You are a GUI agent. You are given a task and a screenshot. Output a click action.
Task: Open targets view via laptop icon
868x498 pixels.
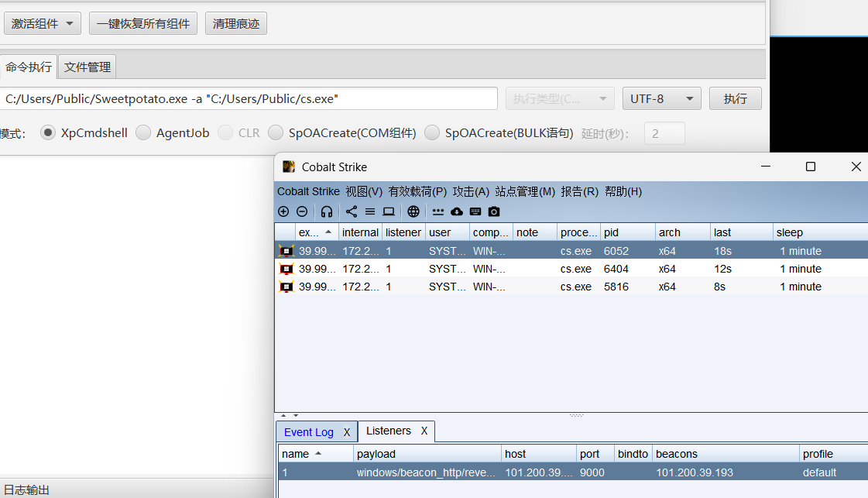point(389,211)
